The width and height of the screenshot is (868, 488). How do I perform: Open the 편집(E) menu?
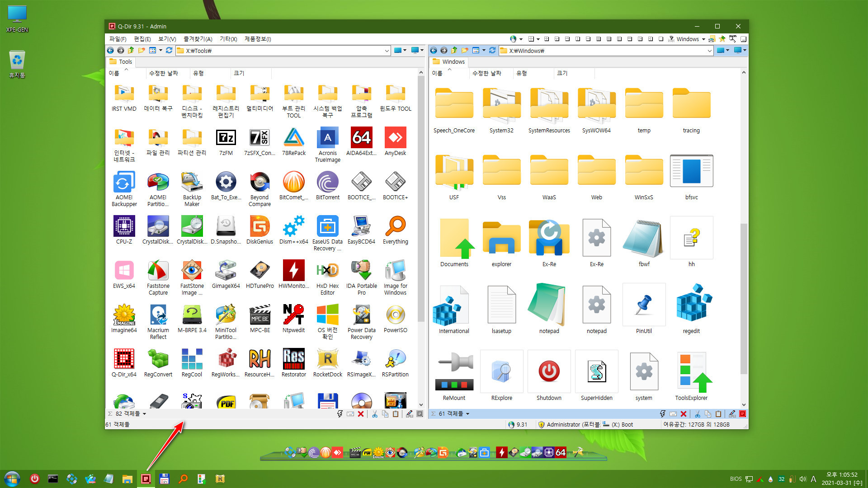point(142,39)
